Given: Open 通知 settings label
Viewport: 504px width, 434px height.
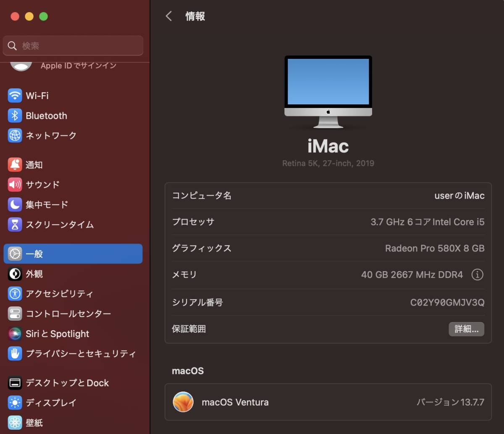Looking at the screenshot, I should point(34,165).
